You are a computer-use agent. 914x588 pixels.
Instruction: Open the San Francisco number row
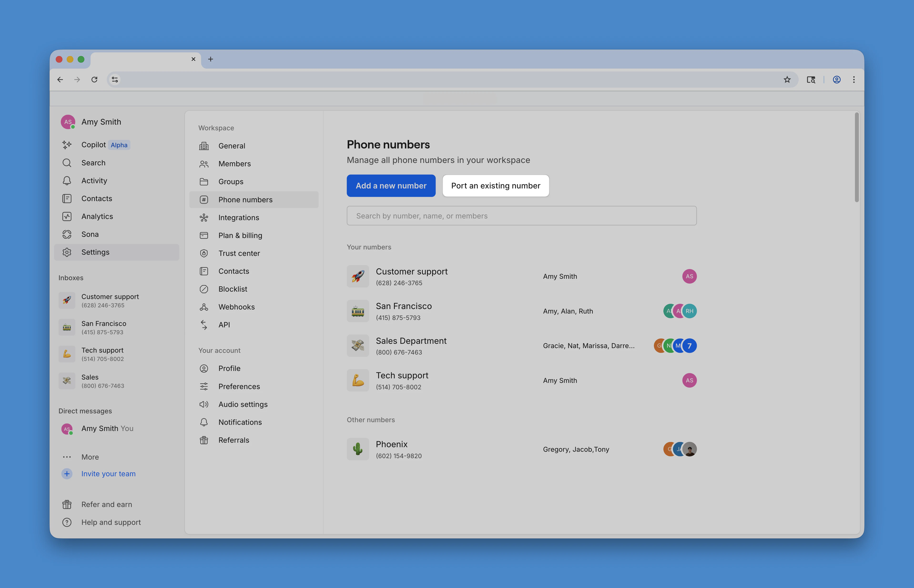(x=522, y=311)
